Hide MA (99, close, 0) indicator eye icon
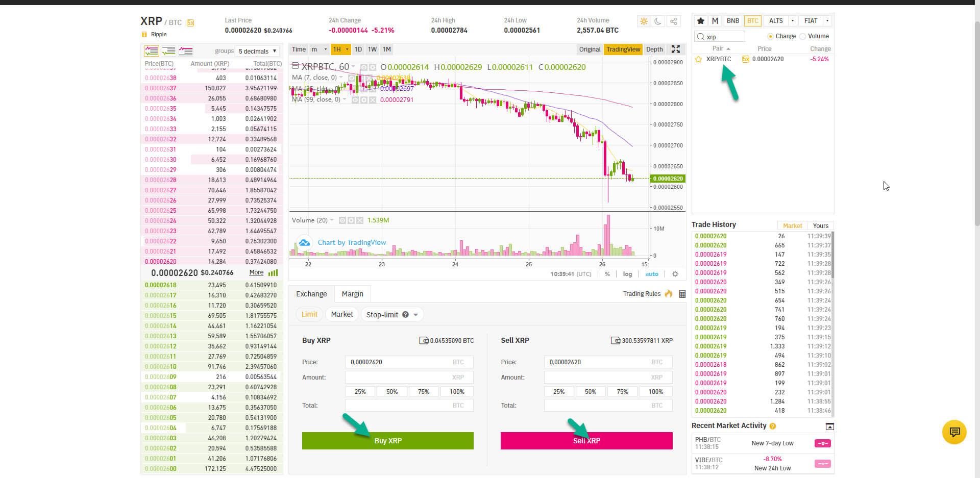Screen dimensions: 980x478 coord(355,100)
